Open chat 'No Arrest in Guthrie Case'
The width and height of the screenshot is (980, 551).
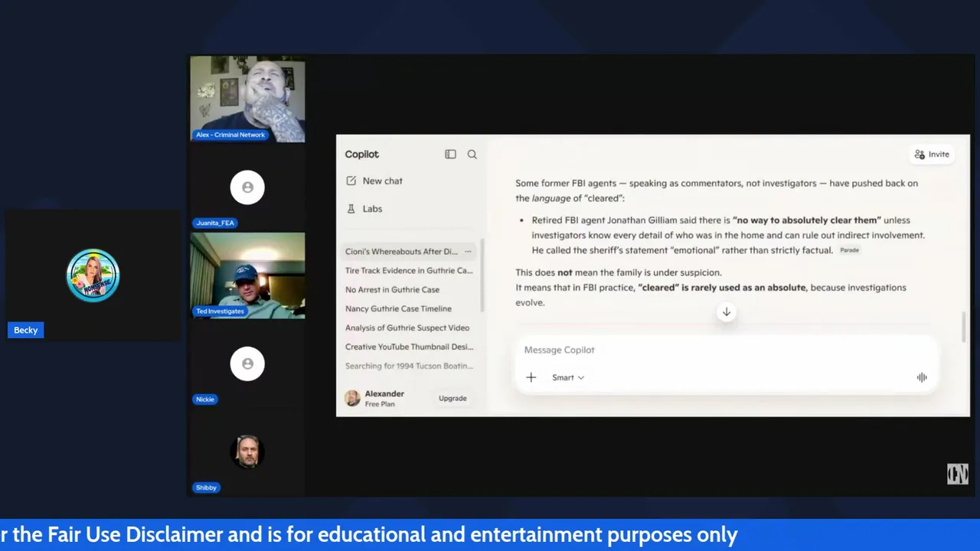pos(392,290)
